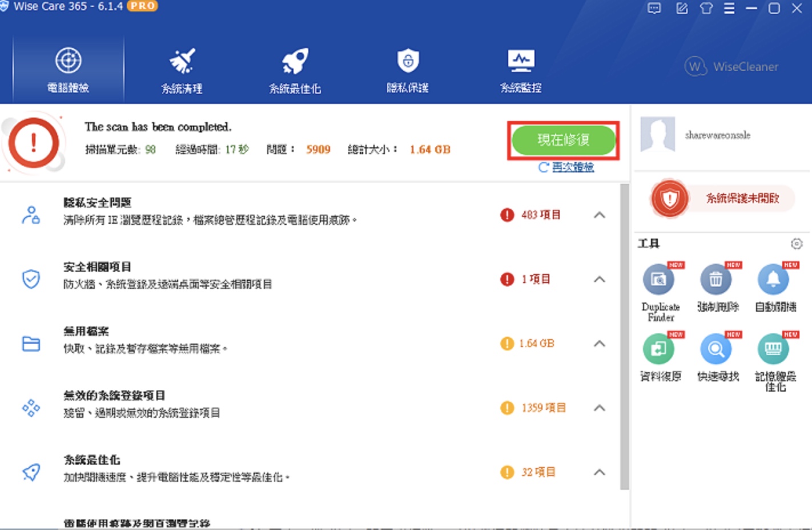Click the 工具 tools section label
Image resolution: width=812 pixels, height=532 pixels.
pos(649,244)
